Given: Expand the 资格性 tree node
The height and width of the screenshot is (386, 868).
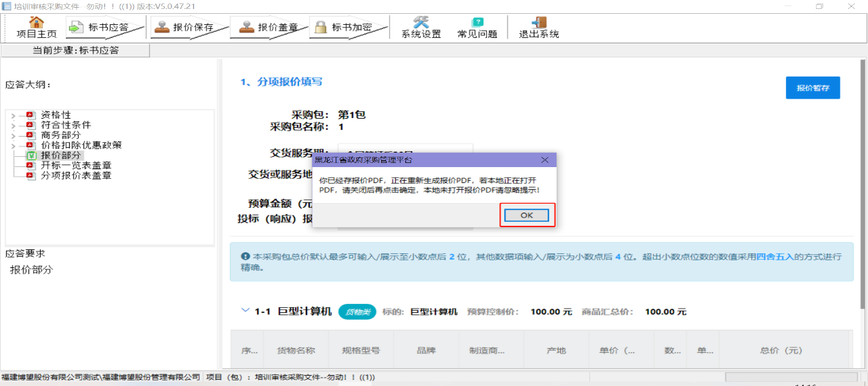Looking at the screenshot, I should point(13,115).
